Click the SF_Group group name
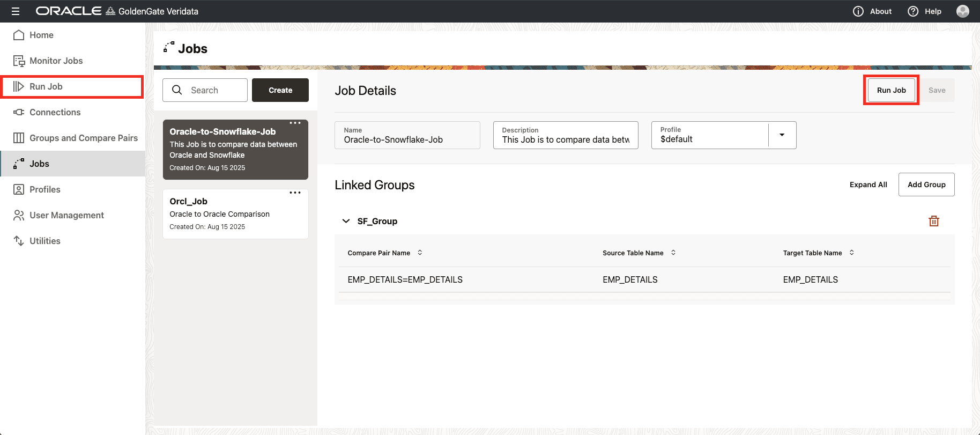 [x=377, y=221]
